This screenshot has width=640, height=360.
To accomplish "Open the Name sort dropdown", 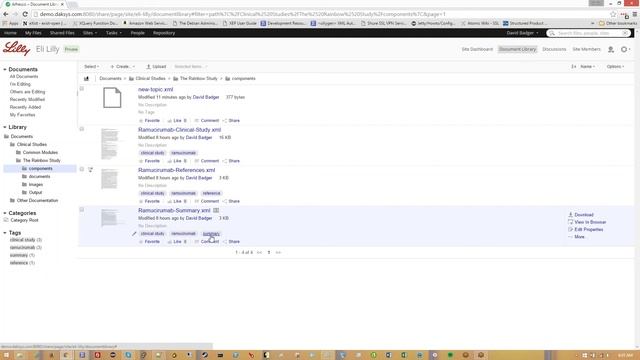I will coord(587,67).
